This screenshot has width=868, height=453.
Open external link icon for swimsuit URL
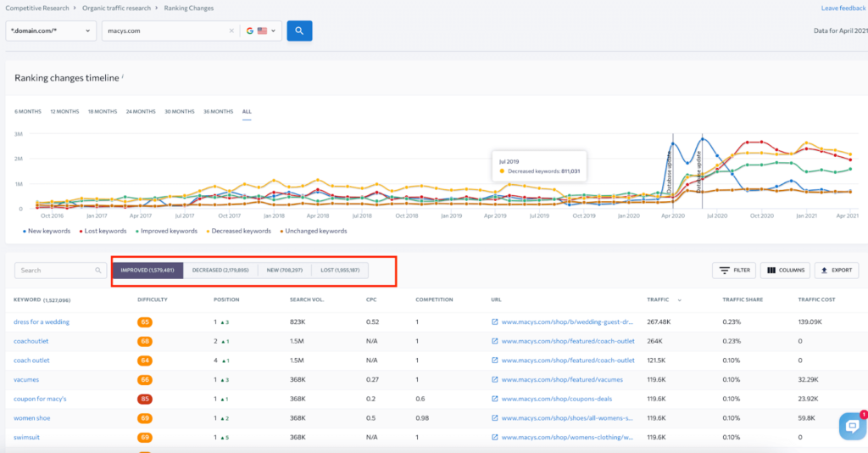click(x=494, y=438)
